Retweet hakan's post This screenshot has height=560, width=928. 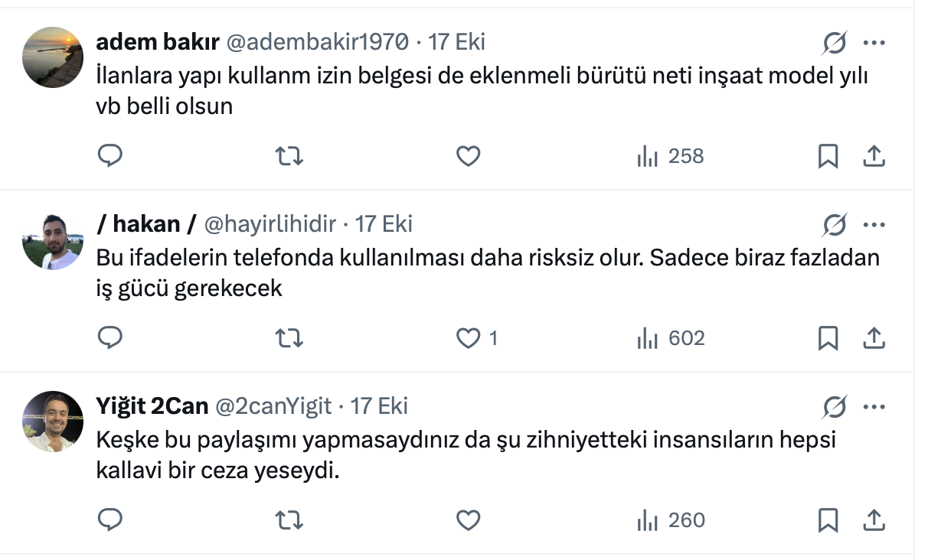click(289, 338)
